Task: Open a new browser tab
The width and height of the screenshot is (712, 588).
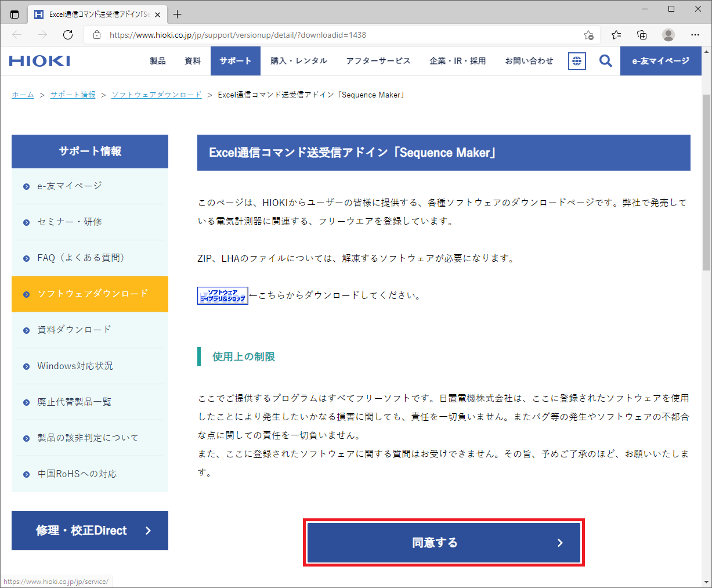Action: click(x=176, y=14)
